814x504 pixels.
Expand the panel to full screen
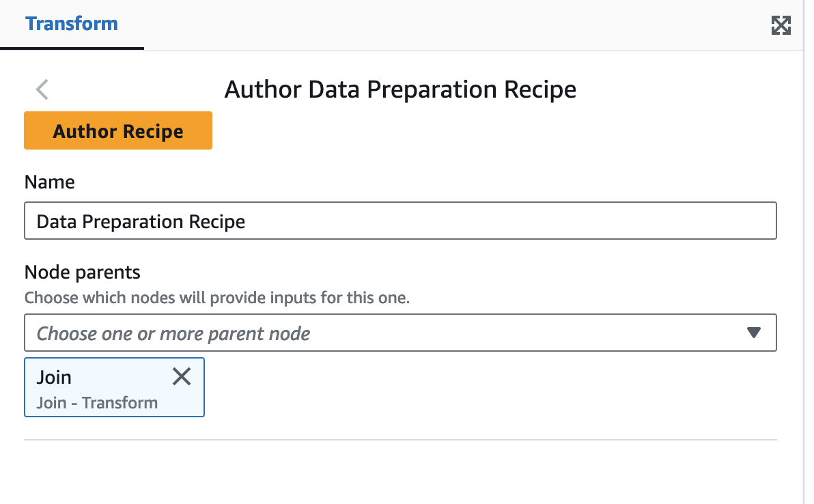[781, 26]
